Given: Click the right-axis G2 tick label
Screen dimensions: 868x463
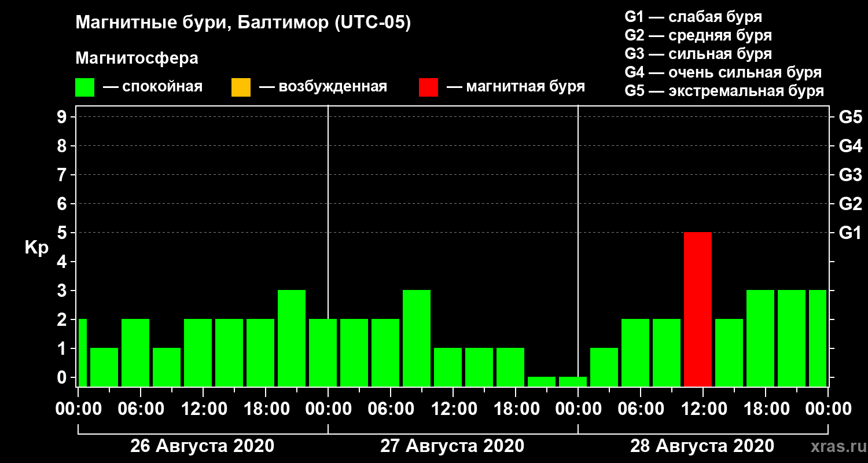Looking at the screenshot, I should click(850, 204).
